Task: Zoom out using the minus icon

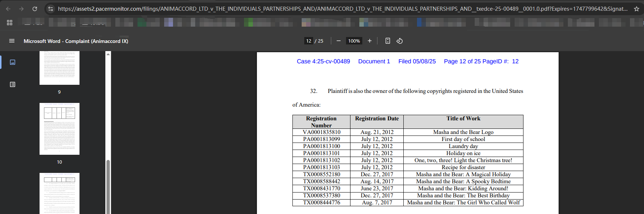Action: [x=338, y=41]
